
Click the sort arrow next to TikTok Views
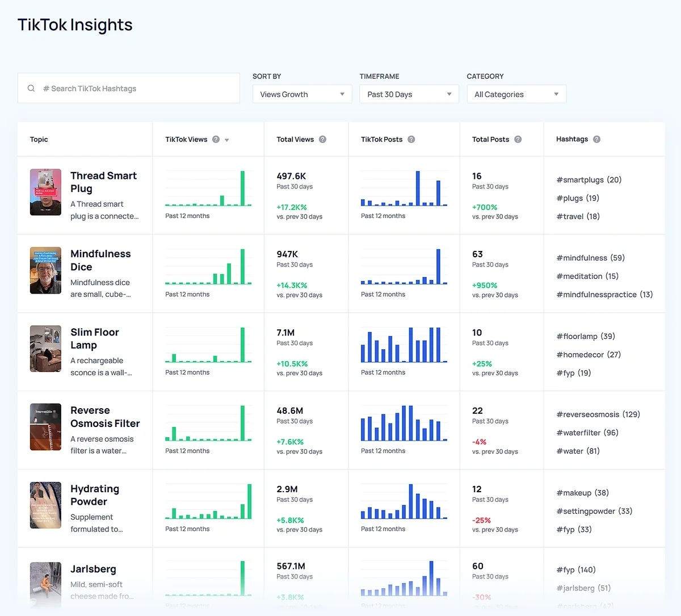pyautogui.click(x=226, y=140)
